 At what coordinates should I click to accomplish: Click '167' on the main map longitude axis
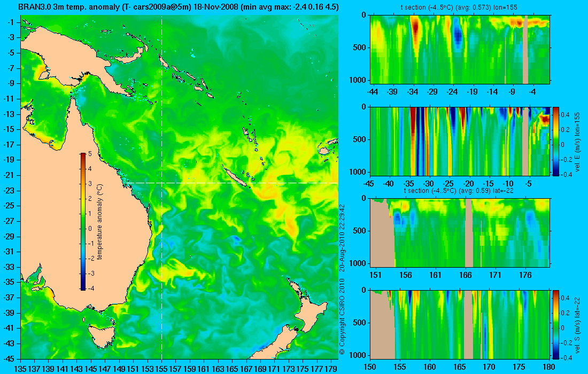246,369
